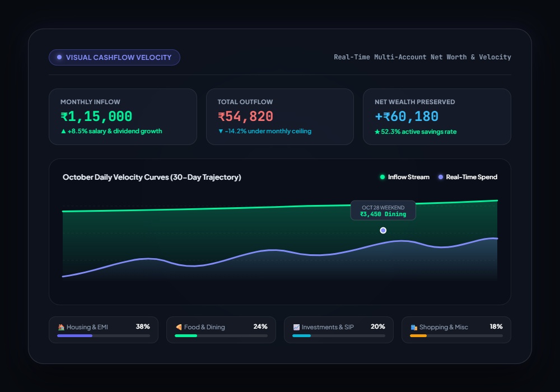The height and width of the screenshot is (392, 560).
Task: Click the down triangle beside -14.2% under ceiling
Action: tap(220, 132)
